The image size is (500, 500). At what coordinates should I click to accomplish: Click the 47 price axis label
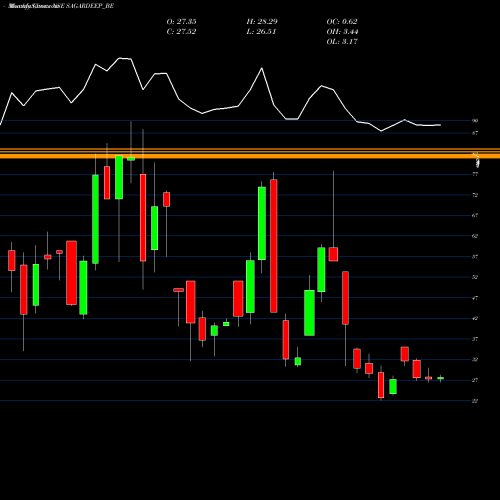pyautogui.click(x=475, y=298)
